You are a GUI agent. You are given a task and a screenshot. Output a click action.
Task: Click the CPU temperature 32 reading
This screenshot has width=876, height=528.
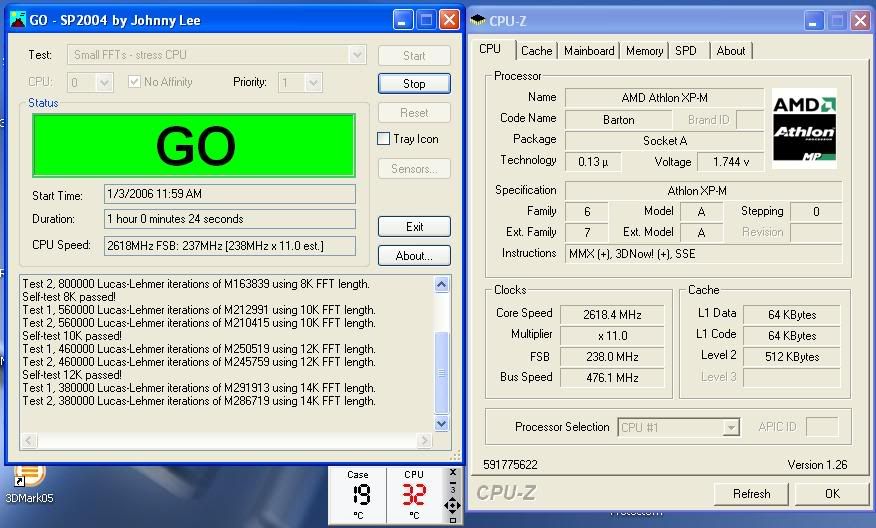point(414,495)
